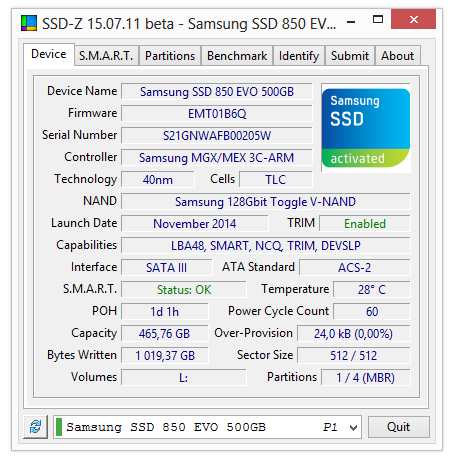Click sector size value 512 / 512

pos(354,356)
